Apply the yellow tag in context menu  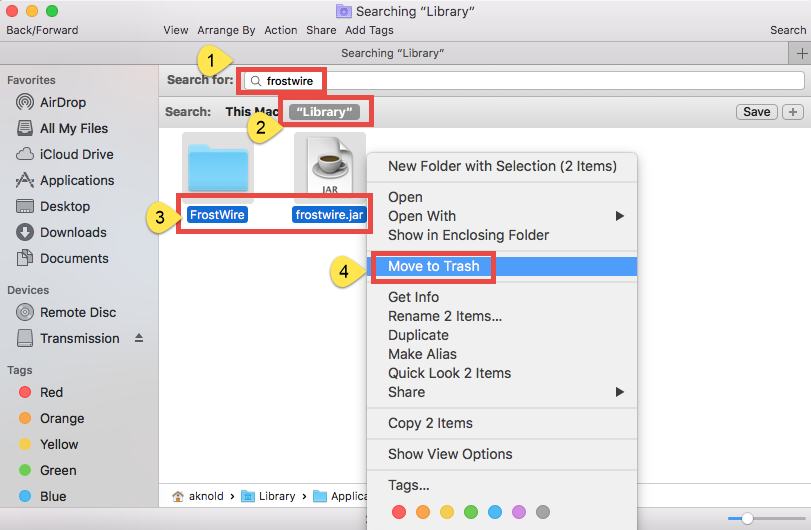coord(447,512)
